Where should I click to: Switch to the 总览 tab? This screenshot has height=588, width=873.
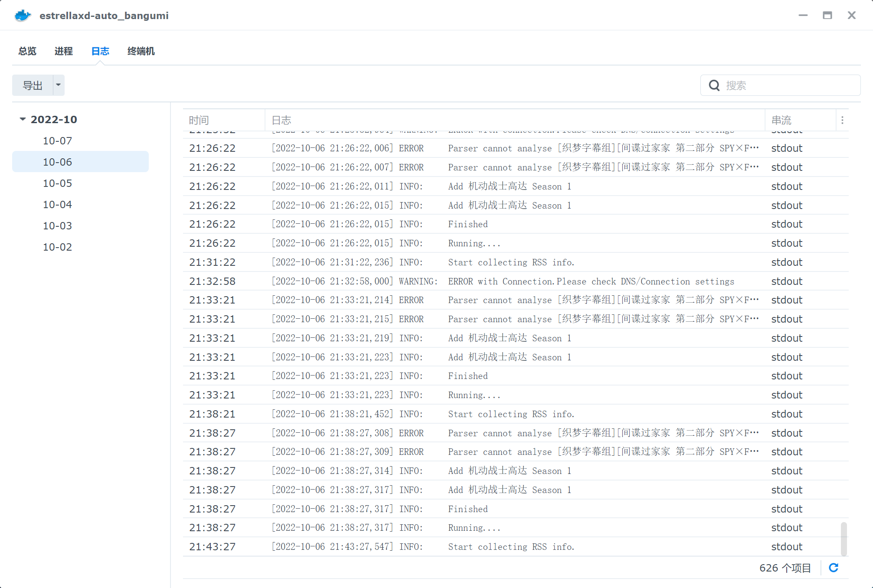click(27, 51)
